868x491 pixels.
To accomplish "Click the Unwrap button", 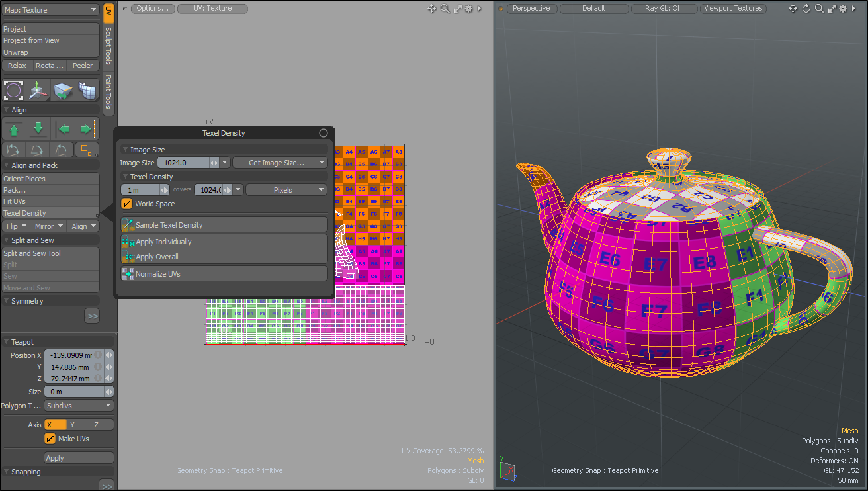I will tap(50, 52).
